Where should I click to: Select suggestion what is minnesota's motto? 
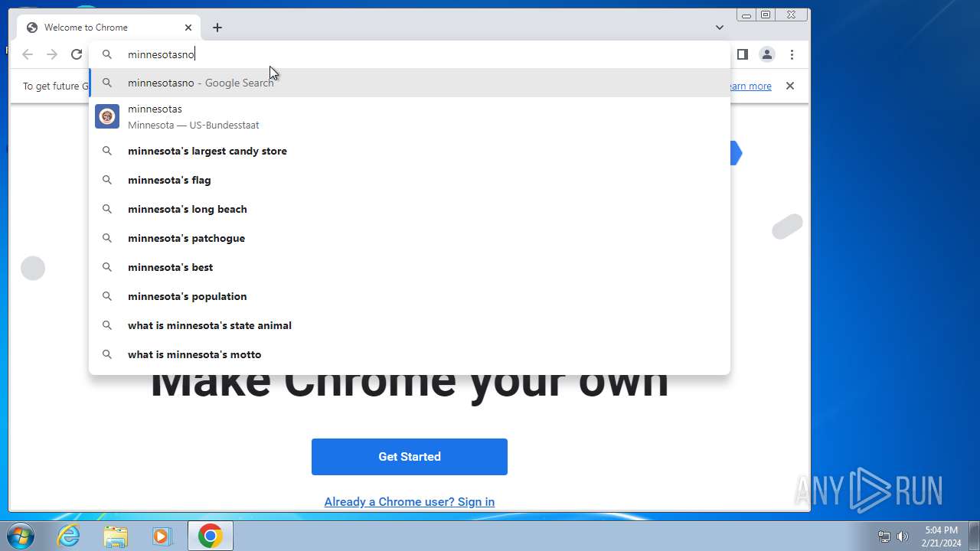point(410,354)
